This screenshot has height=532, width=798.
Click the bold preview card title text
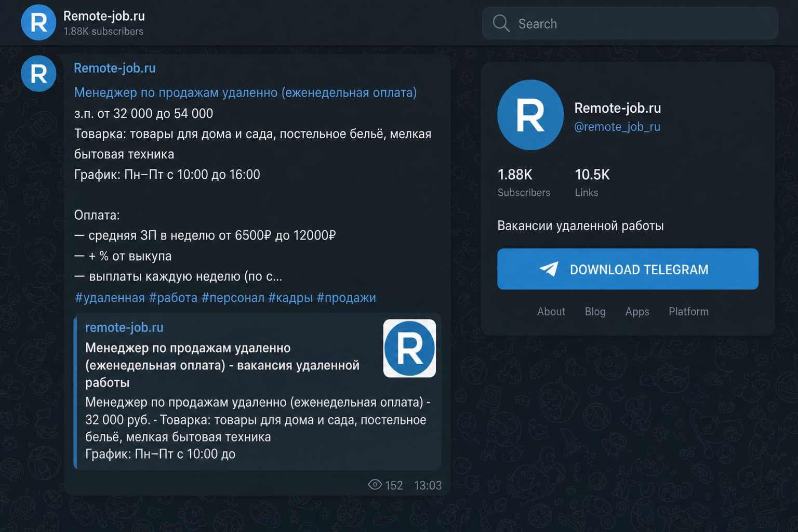click(x=222, y=365)
